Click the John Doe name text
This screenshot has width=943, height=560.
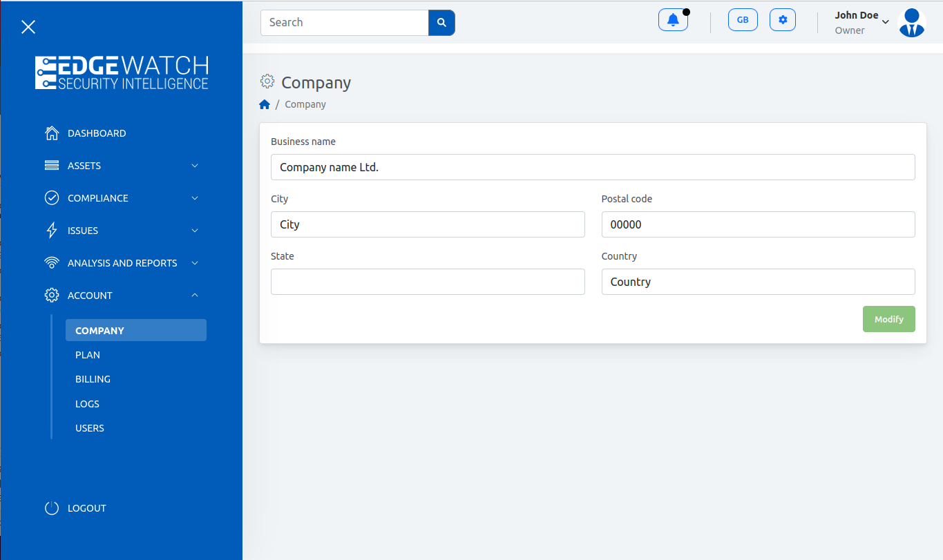857,15
